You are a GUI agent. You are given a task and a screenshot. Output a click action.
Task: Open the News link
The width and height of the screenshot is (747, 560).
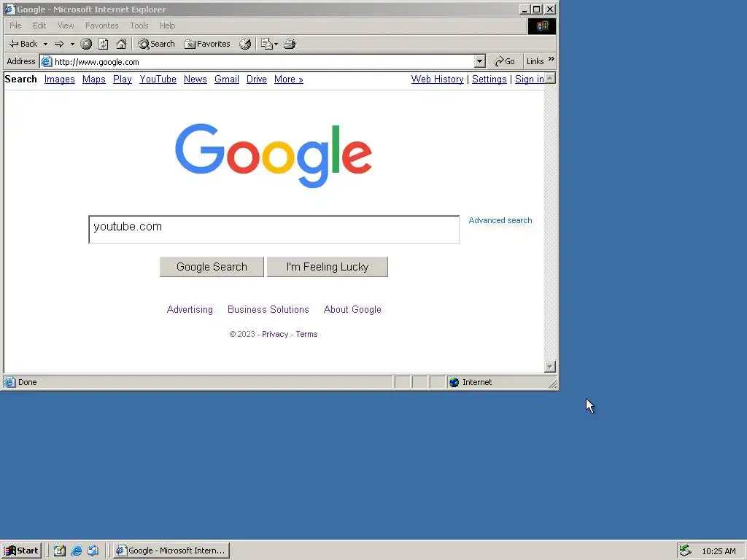196,79
